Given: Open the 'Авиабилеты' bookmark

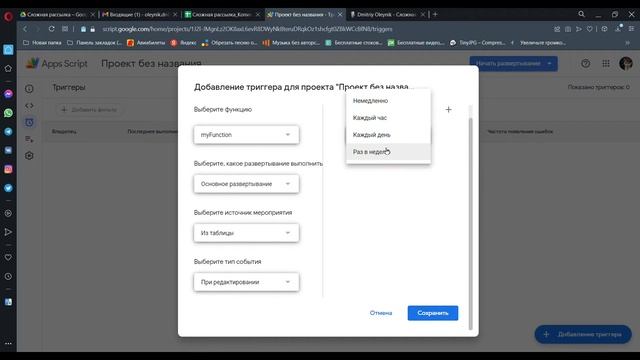Looking at the screenshot, I should tap(146, 42).
